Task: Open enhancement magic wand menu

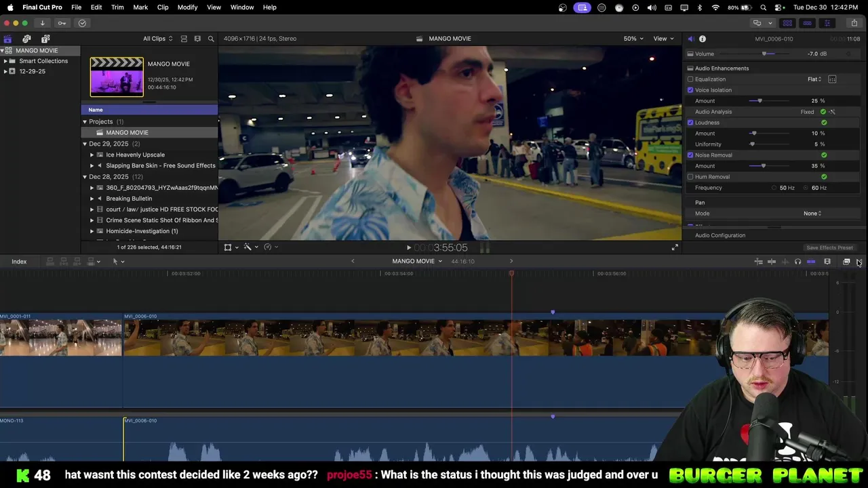Action: [250, 247]
